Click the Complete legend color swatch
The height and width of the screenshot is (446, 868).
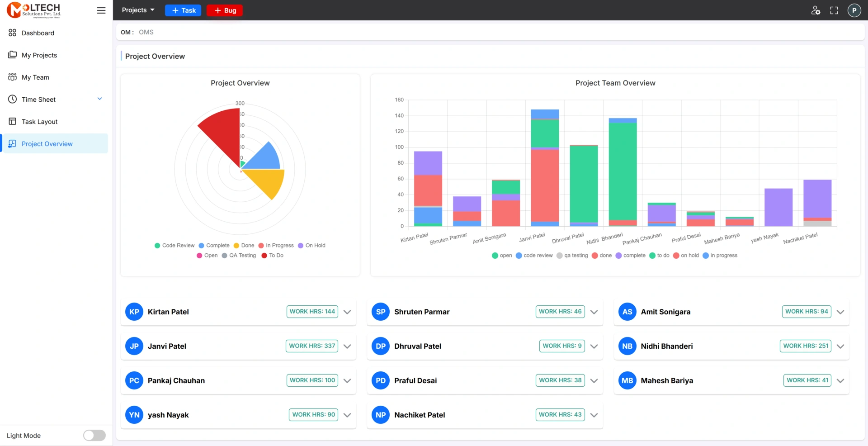click(x=201, y=246)
